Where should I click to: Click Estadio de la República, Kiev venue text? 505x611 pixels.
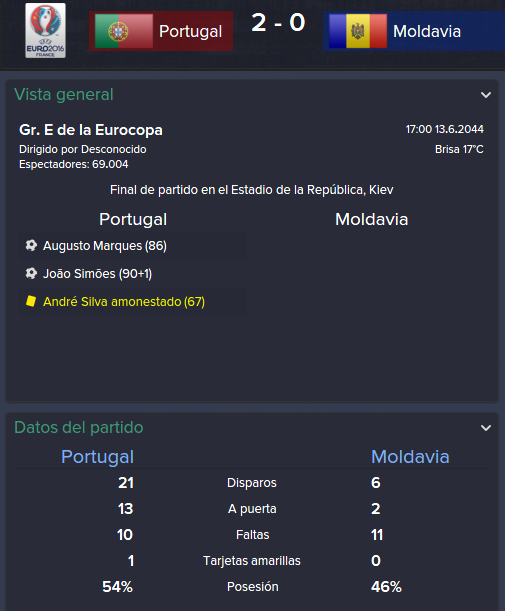[312, 190]
